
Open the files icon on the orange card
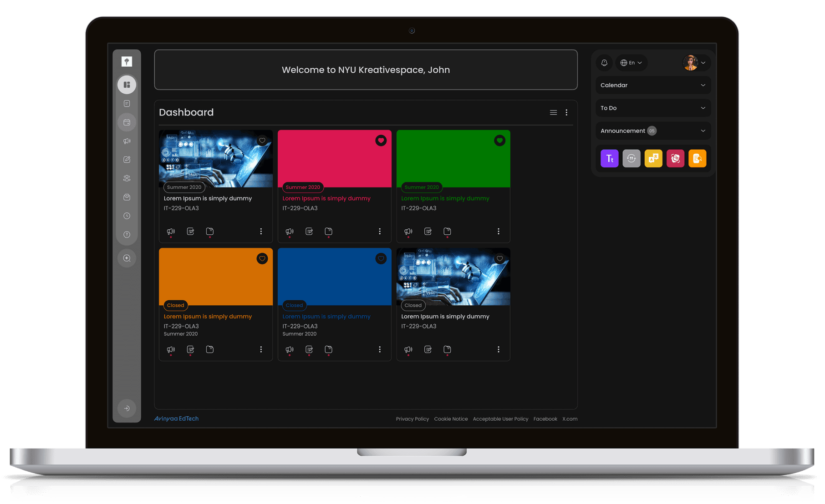point(210,349)
